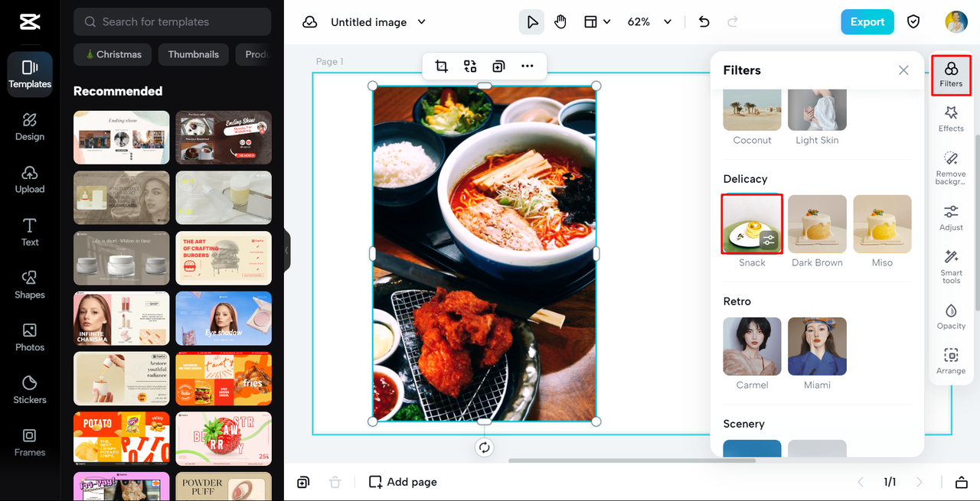Click the Opacity icon in the right sidebar
The width and height of the screenshot is (980, 501).
pyautogui.click(x=951, y=317)
